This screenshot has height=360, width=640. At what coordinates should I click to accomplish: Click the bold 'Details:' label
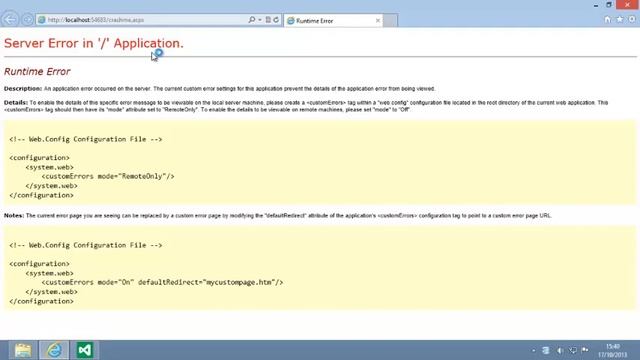coord(16,102)
